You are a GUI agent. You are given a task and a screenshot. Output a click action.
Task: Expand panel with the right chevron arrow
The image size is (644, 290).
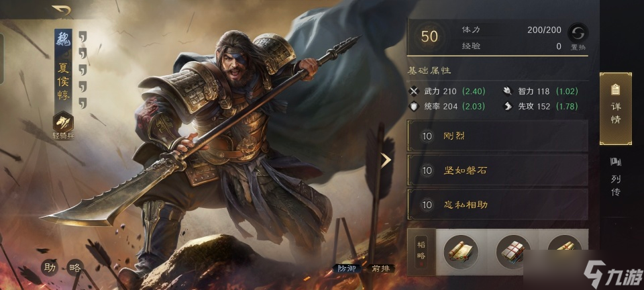coord(386,160)
